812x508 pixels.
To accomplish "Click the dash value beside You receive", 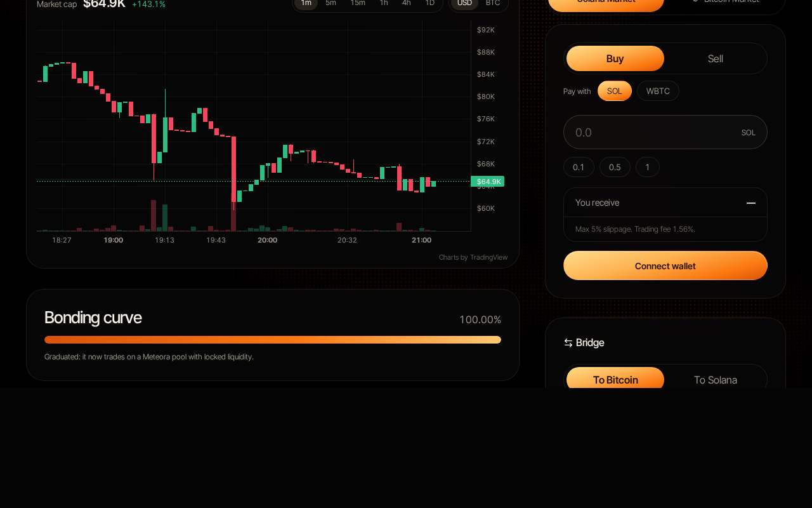I will [x=751, y=203].
